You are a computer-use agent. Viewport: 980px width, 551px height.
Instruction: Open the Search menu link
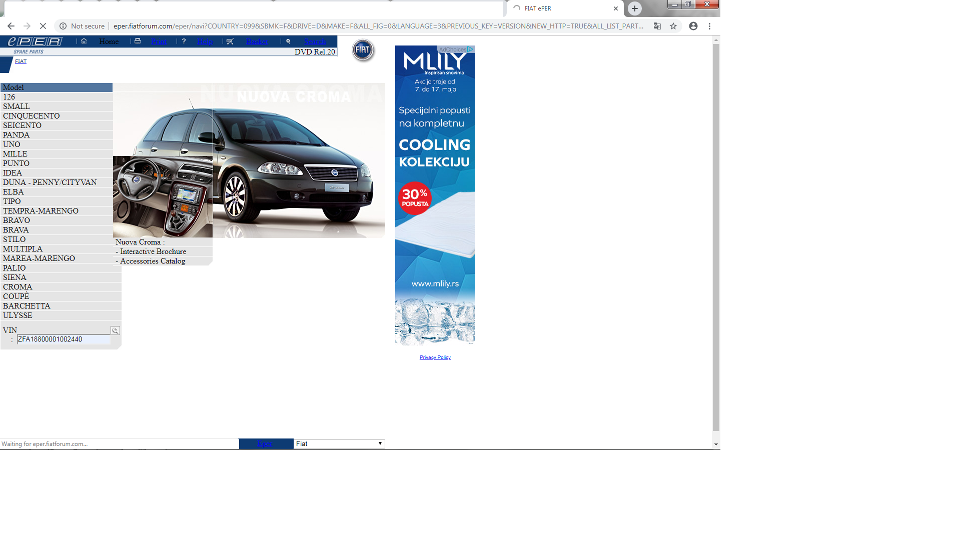coord(315,41)
